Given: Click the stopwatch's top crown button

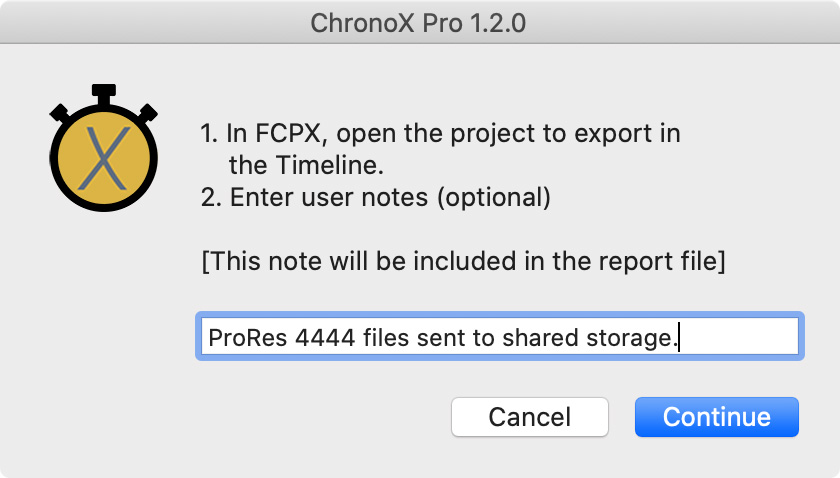Looking at the screenshot, I should pos(103,93).
